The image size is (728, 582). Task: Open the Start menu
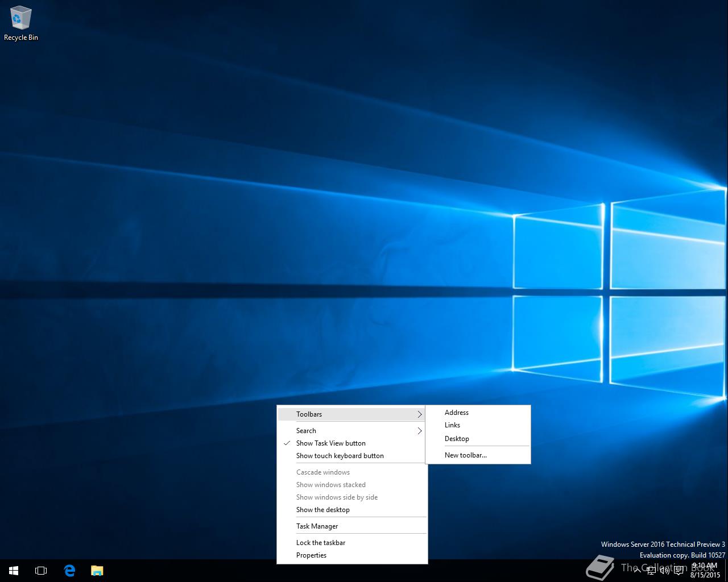(14, 571)
